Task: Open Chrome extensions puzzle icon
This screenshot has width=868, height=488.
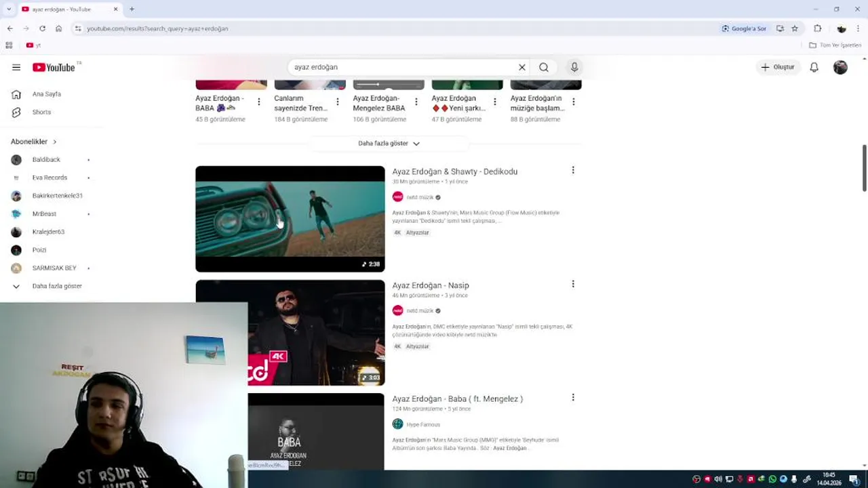Action: pyautogui.click(x=817, y=28)
